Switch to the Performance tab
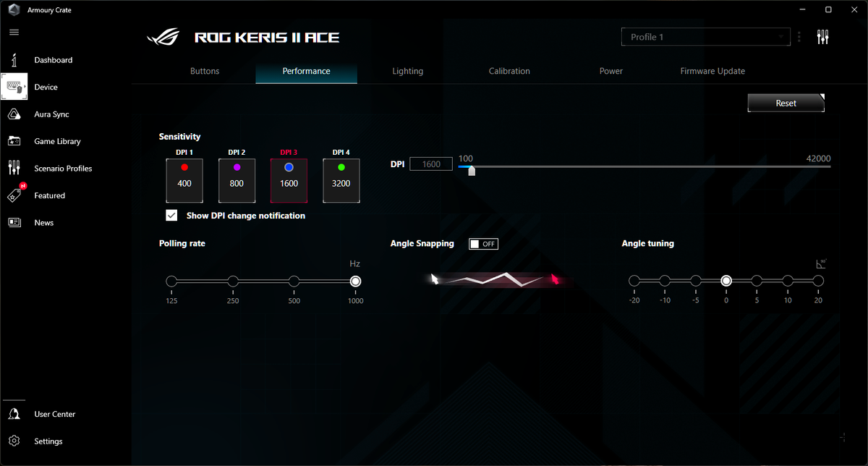Viewport: 868px width, 466px height. (x=306, y=71)
